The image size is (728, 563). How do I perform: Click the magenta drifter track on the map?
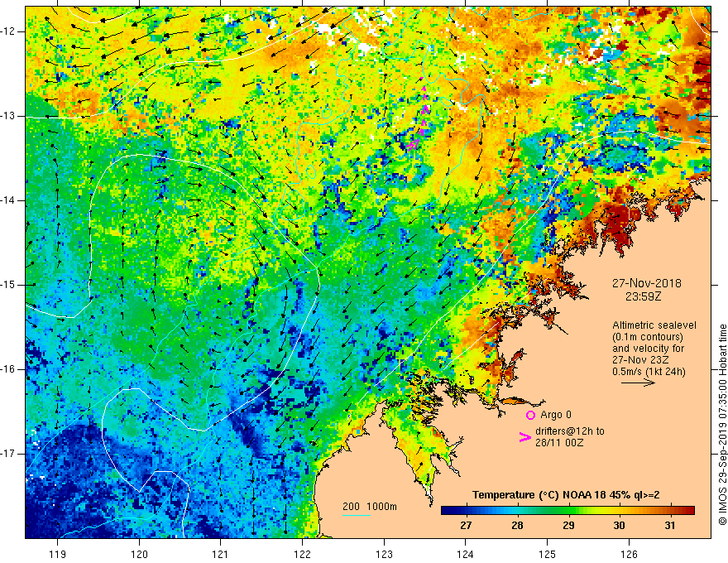(419, 114)
